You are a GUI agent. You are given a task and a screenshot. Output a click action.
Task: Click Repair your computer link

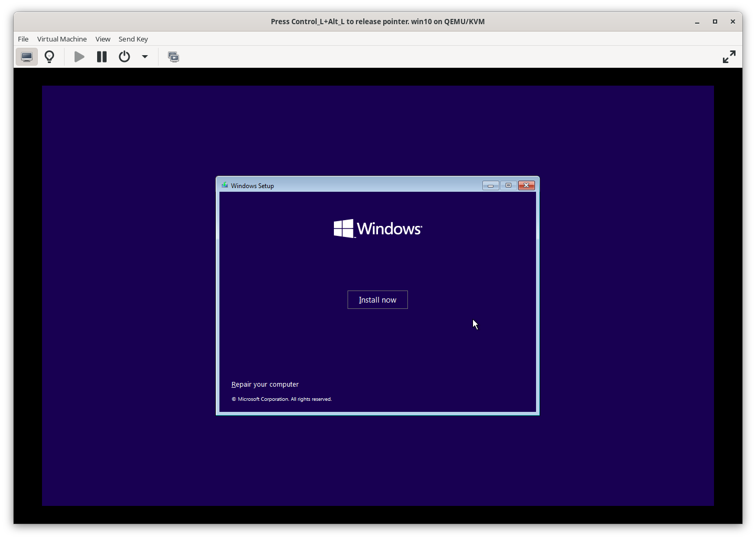[x=265, y=385]
